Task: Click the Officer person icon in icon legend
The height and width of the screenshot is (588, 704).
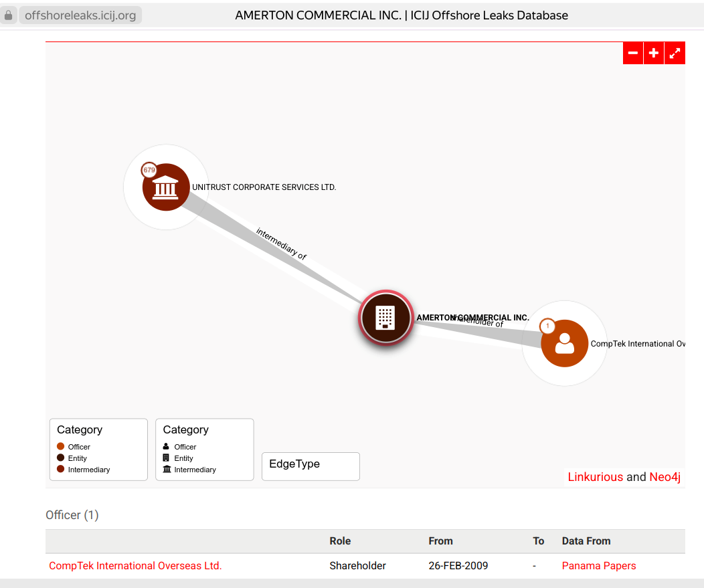Action: [166, 446]
